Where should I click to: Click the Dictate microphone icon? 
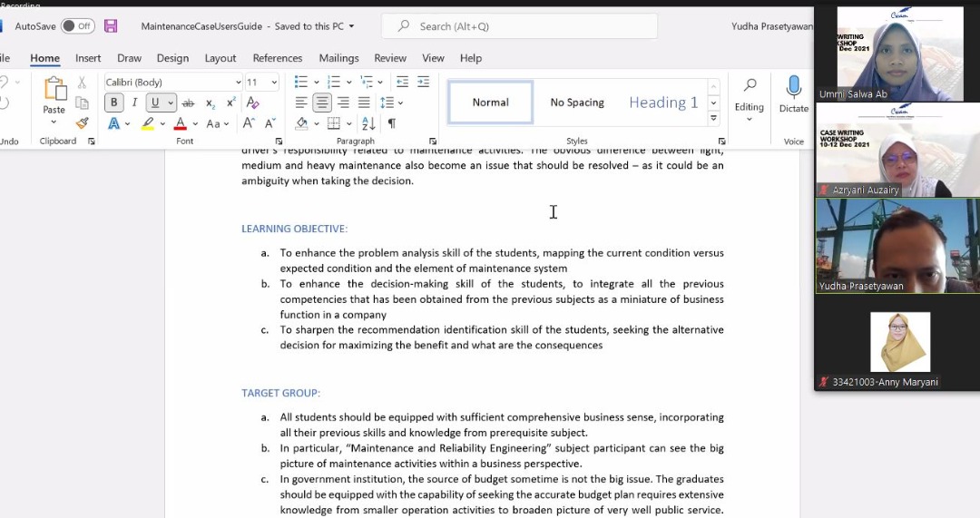[794, 87]
